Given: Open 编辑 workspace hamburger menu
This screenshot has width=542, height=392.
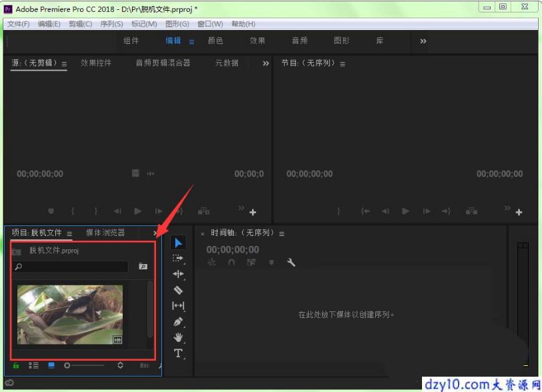Looking at the screenshot, I should pyautogui.click(x=191, y=42).
